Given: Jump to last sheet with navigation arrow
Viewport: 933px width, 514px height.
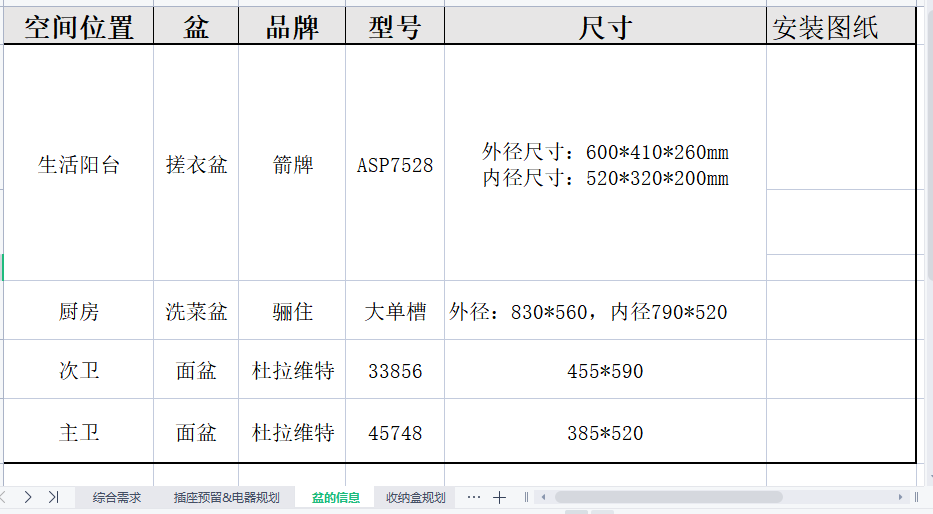Looking at the screenshot, I should click(x=53, y=497).
